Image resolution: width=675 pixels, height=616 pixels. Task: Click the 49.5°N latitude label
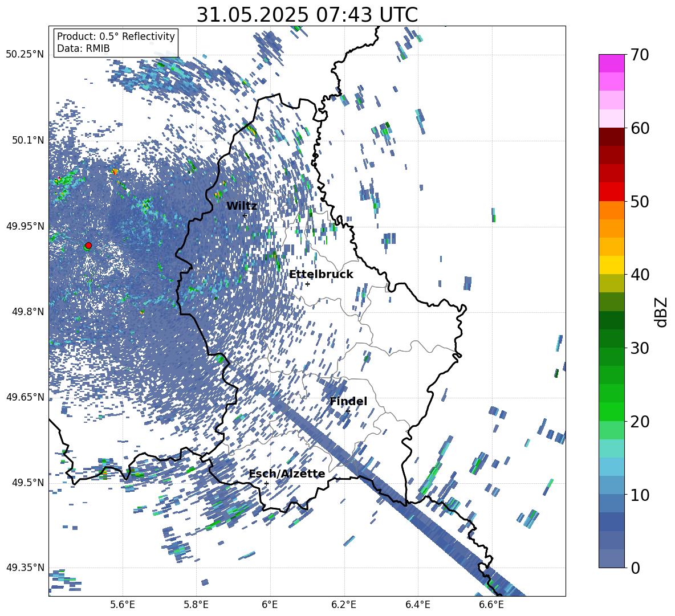pos(28,482)
